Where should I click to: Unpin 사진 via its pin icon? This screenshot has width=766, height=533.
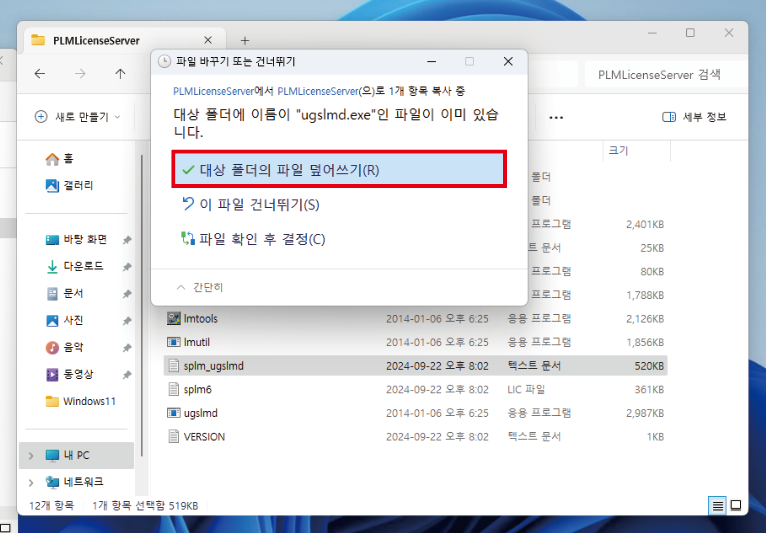point(127,321)
